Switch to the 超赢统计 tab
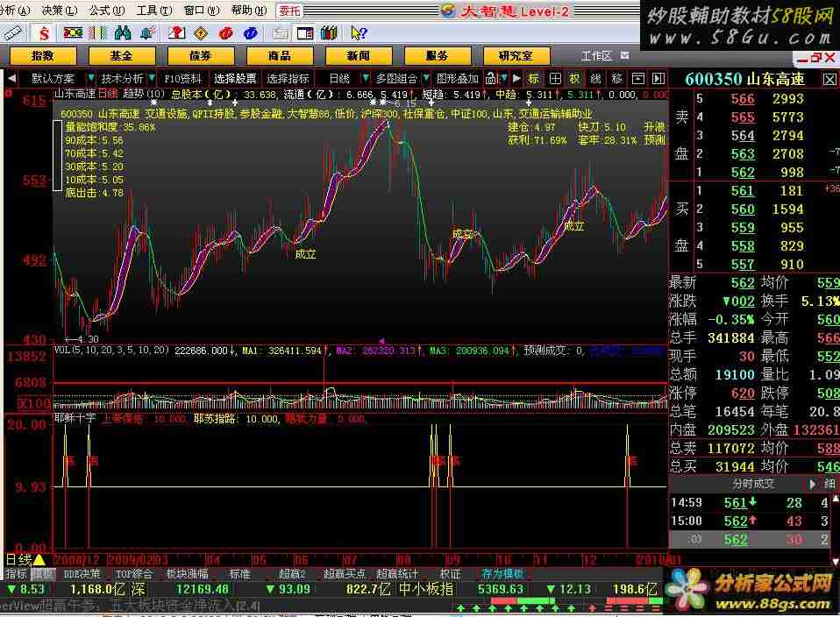 (x=397, y=574)
